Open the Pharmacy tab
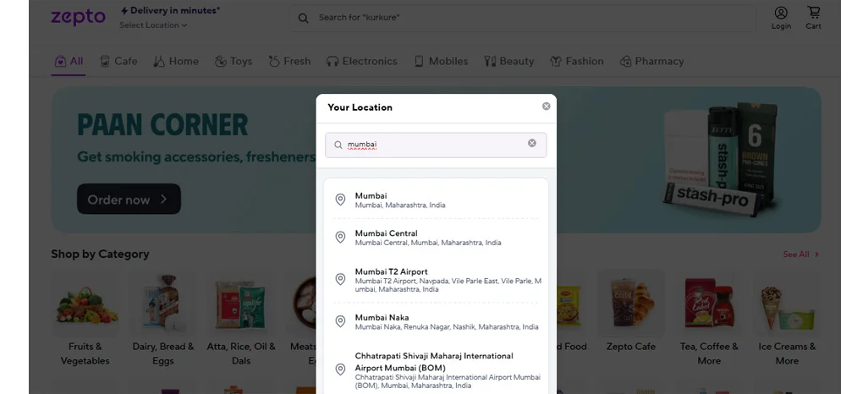 pos(651,62)
